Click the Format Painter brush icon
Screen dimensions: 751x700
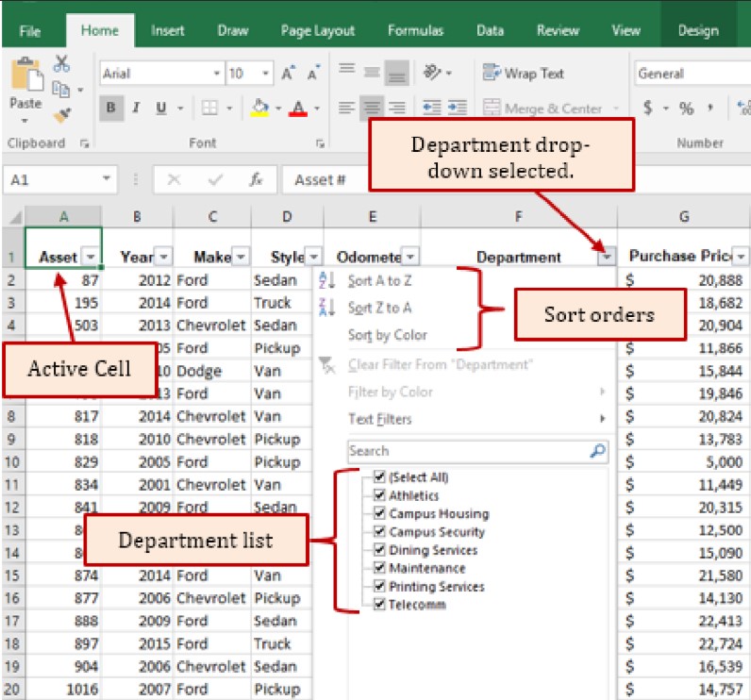coord(61,114)
